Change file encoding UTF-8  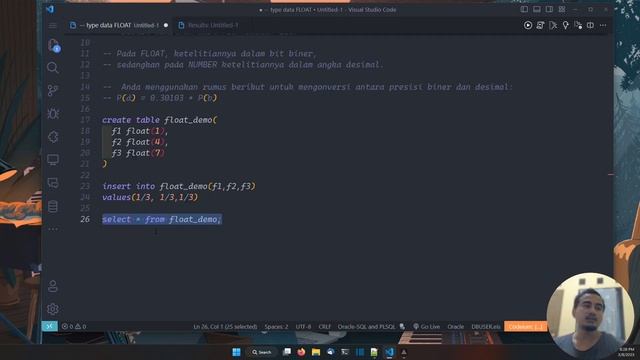coord(303,327)
